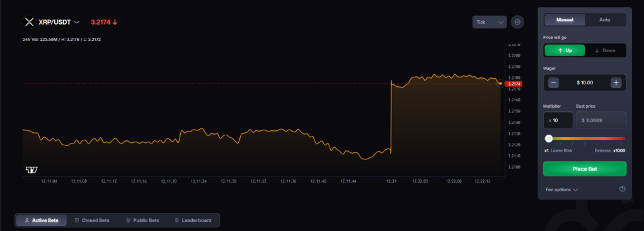Screen dimensions: 644x231
Task: Switch to Manual betting mode
Action: [565, 20]
